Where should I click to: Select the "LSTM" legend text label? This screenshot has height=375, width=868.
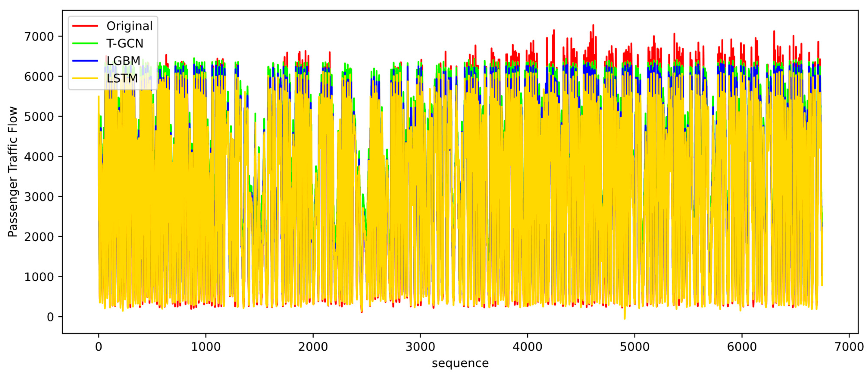pyautogui.click(x=122, y=78)
